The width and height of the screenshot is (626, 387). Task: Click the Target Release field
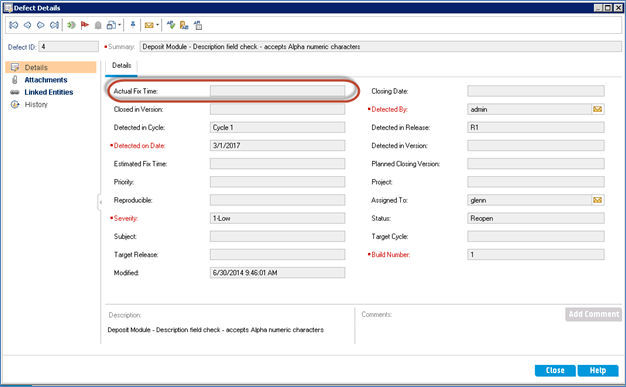click(277, 255)
